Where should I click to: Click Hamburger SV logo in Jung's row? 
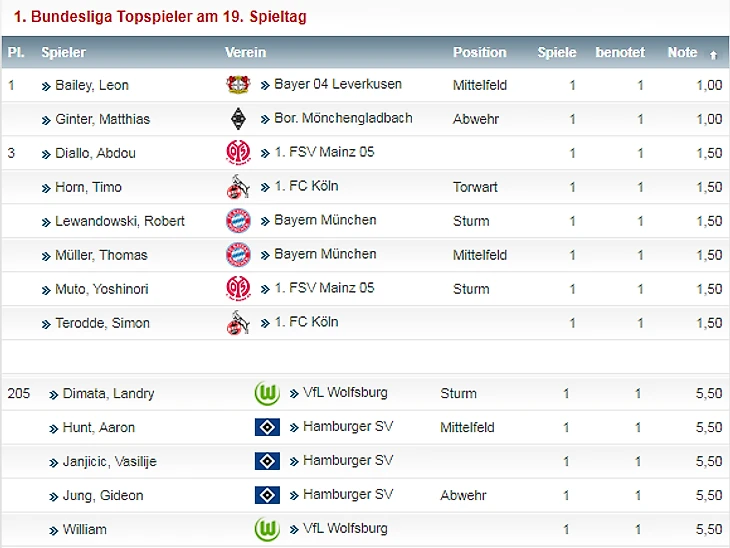point(267,495)
